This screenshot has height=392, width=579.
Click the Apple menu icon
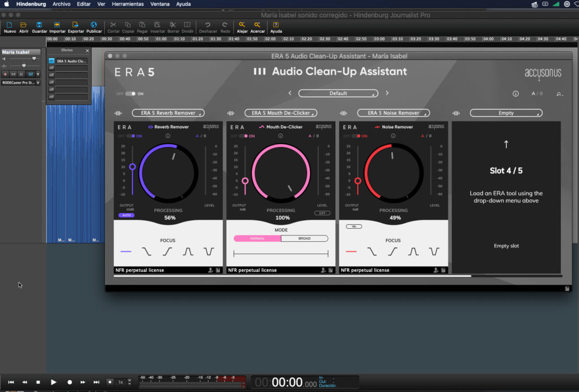[x=7, y=4]
